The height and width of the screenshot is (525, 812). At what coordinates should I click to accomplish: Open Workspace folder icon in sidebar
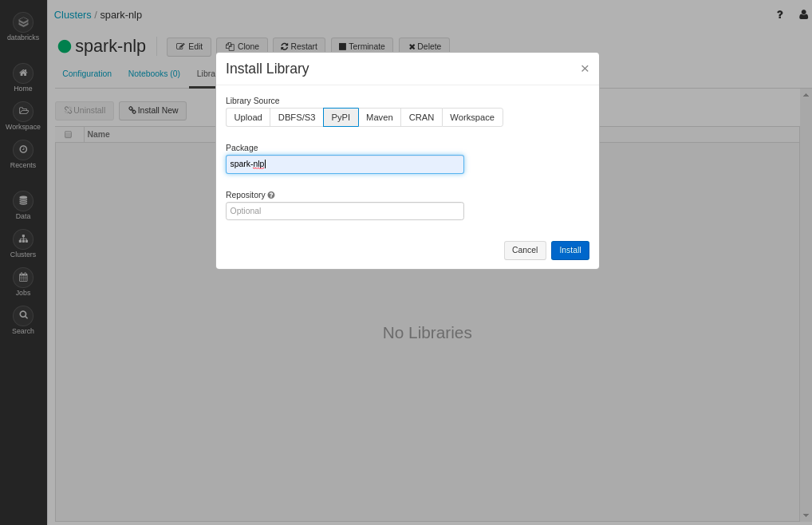[23, 112]
